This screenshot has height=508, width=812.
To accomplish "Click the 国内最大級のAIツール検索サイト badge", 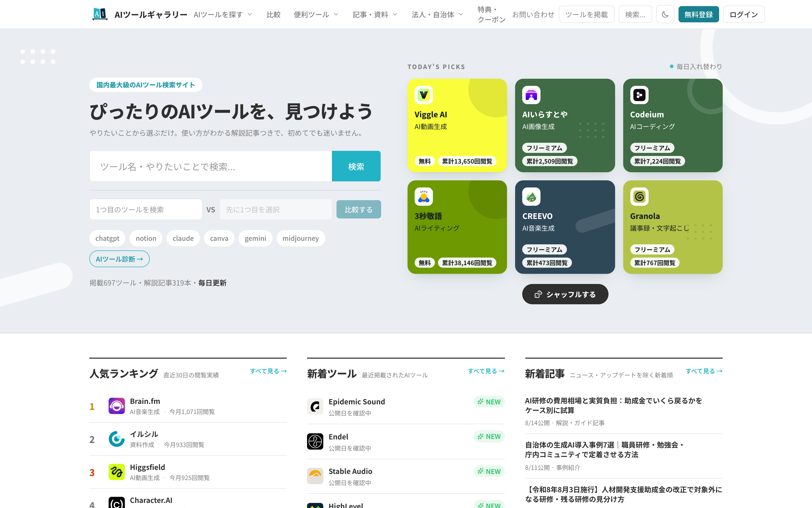I will coord(146,85).
